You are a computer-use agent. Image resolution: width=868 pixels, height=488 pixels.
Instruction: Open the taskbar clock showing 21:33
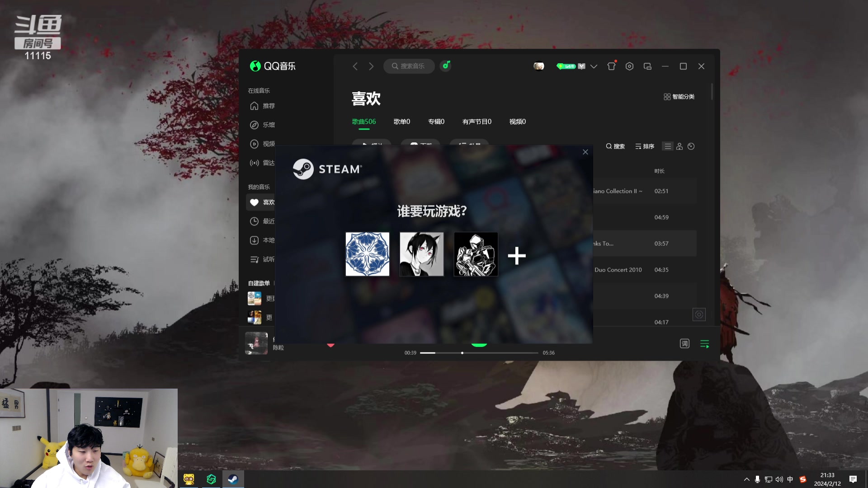(x=827, y=479)
